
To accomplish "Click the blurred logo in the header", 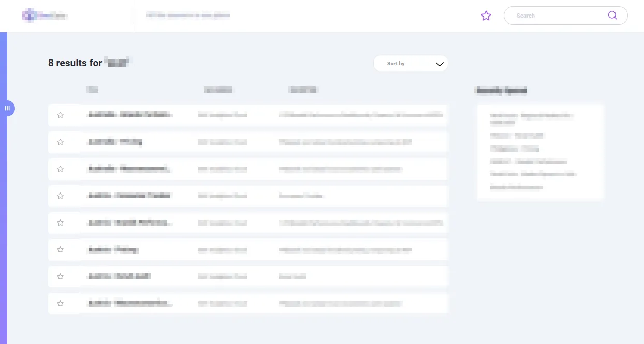I will pyautogui.click(x=45, y=16).
